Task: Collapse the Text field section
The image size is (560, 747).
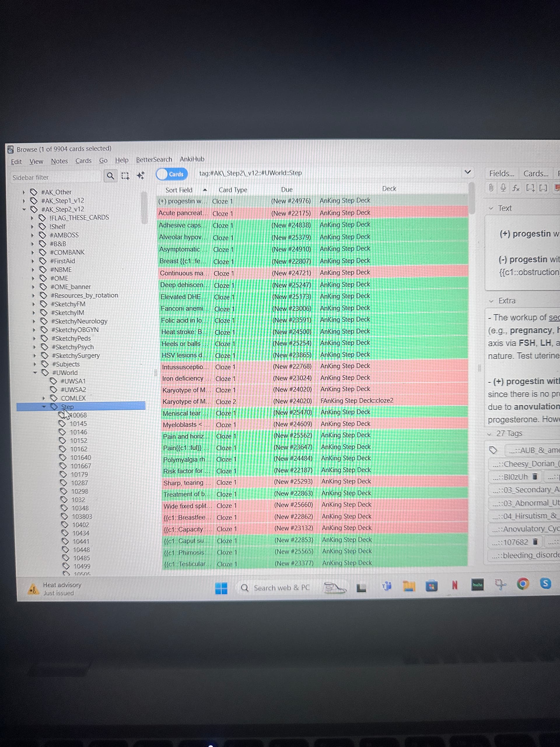Action: tap(491, 208)
